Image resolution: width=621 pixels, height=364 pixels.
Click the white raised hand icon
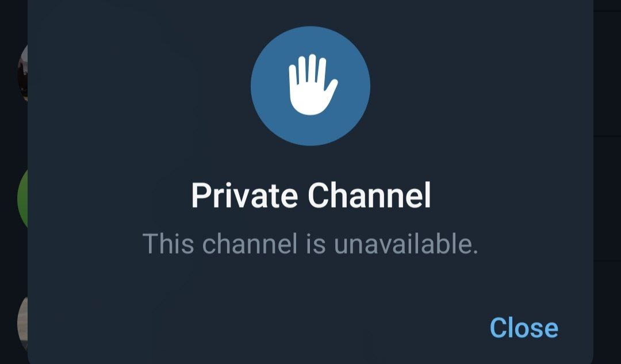pyautogui.click(x=313, y=85)
